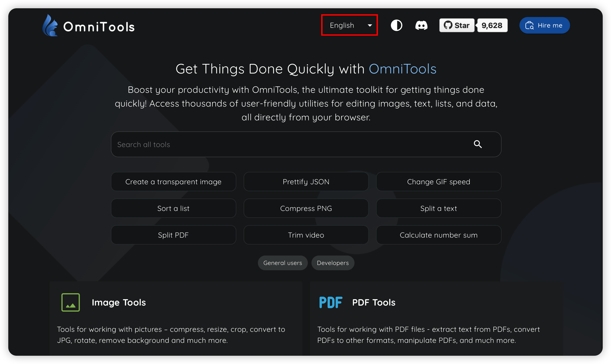The height and width of the screenshot is (364, 611).
Task: Click the blue OmniTools word in headline
Action: click(x=402, y=69)
